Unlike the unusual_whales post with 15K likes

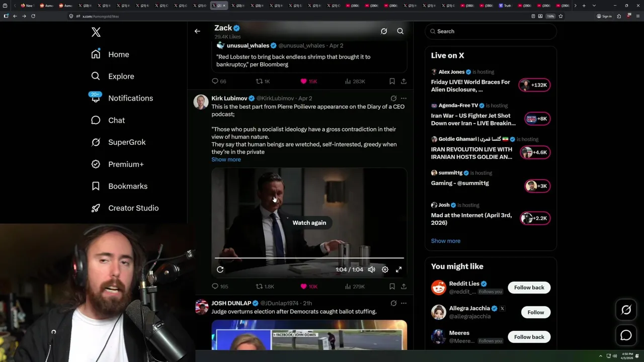(308, 81)
